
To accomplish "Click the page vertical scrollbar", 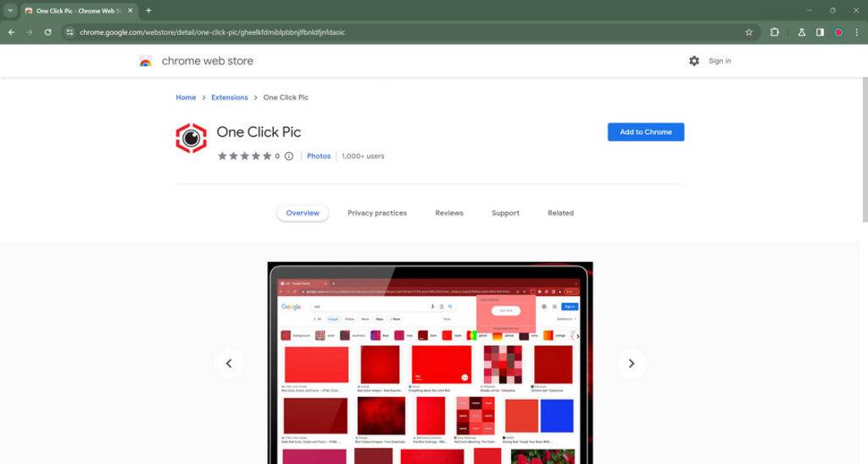I will click(865, 149).
